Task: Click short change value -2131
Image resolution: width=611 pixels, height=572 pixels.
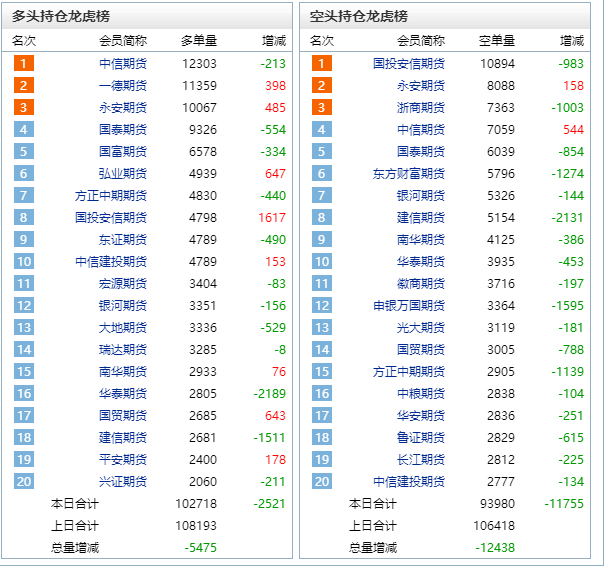Action: [567, 218]
